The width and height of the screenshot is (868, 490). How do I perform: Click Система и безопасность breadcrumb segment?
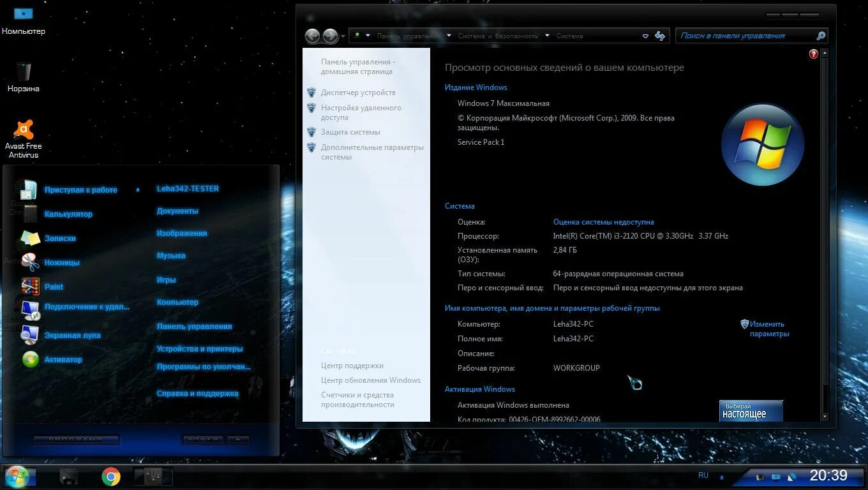(x=498, y=36)
